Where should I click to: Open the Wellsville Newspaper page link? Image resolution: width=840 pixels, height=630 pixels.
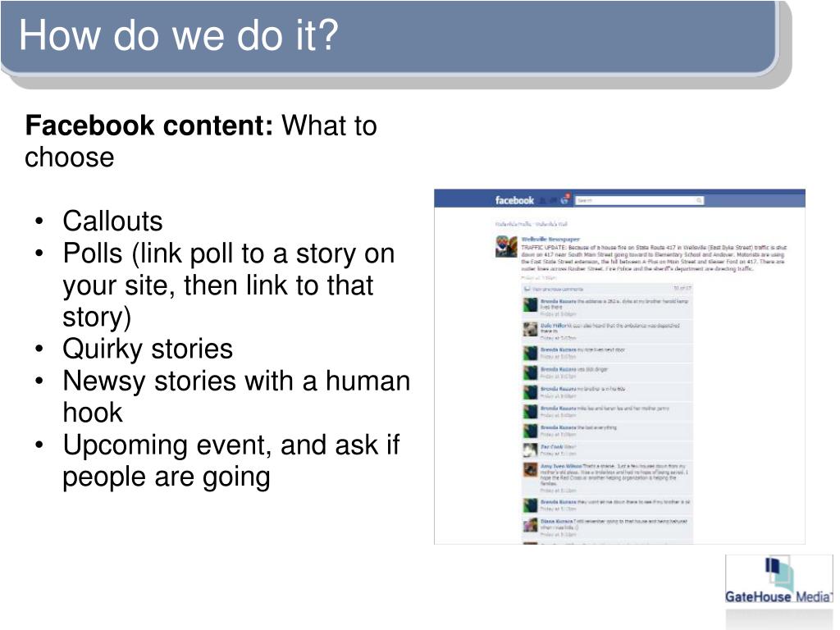550,240
